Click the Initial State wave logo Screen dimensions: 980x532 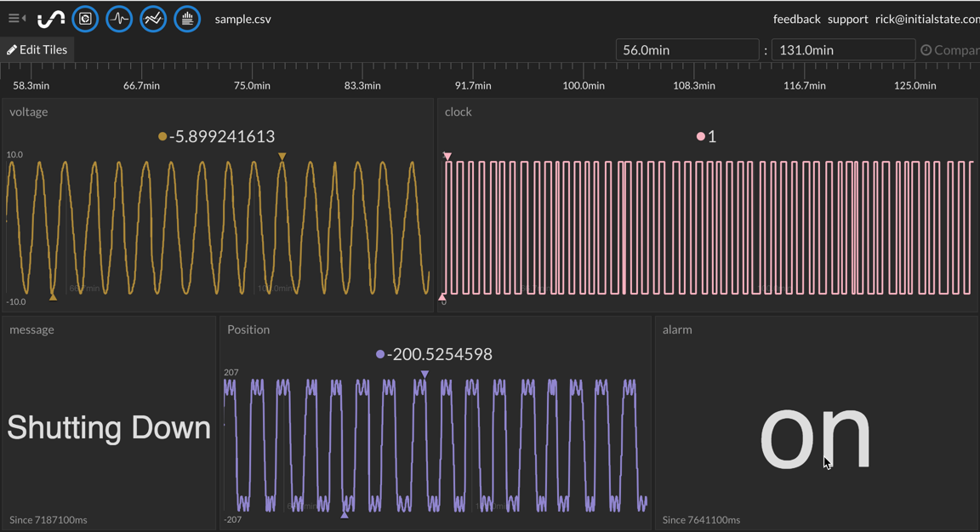point(51,19)
